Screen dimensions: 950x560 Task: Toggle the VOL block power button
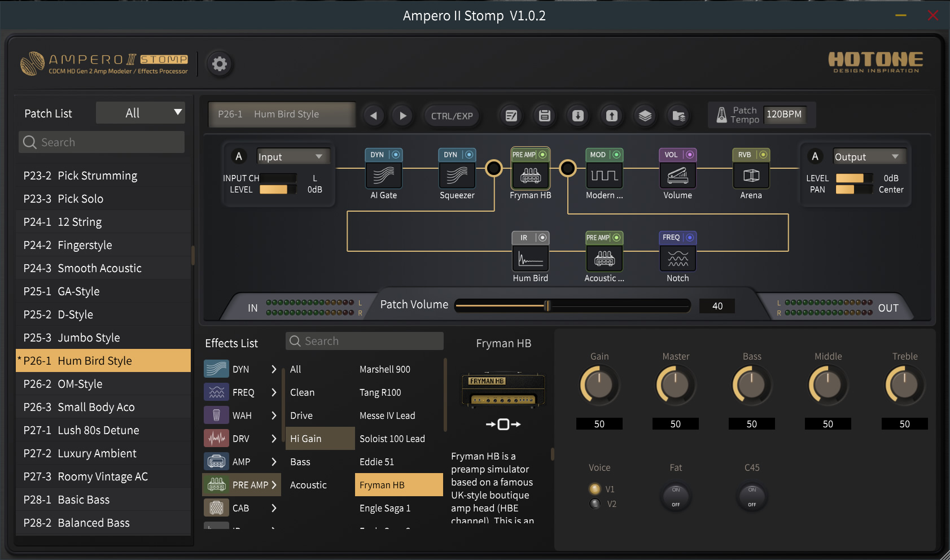(690, 155)
